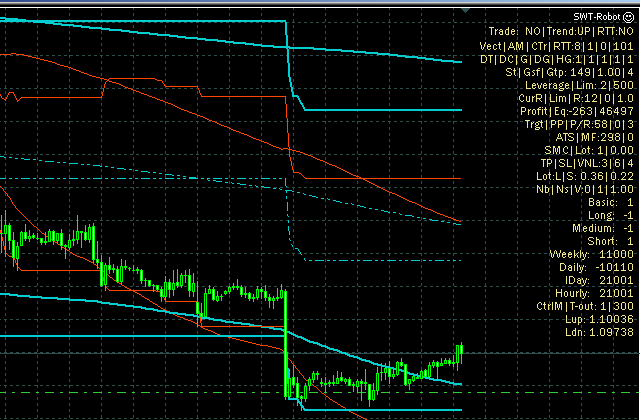This screenshot has height=420, width=640.
Task: Click the Medium: -1 value line
Action: click(603, 228)
